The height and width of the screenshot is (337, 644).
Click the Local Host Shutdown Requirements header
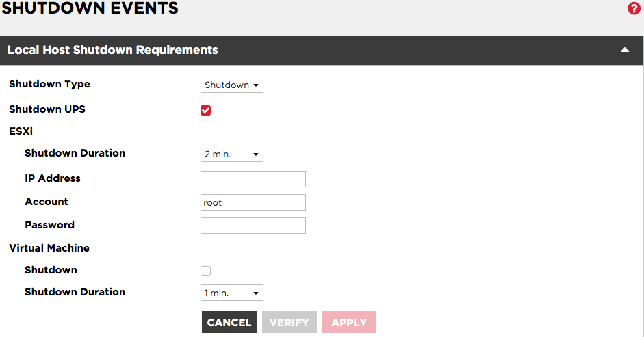(x=113, y=50)
